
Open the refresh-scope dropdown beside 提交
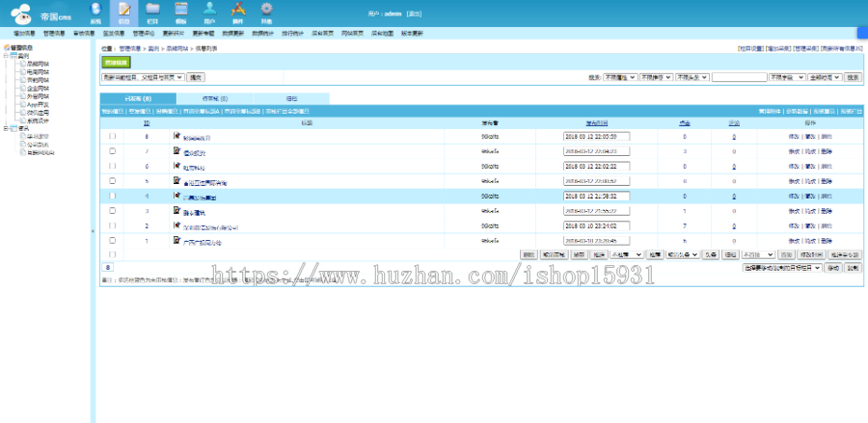click(x=143, y=77)
